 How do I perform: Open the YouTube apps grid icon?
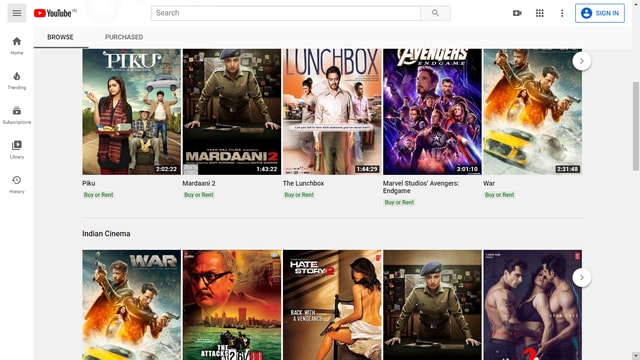coord(540,13)
